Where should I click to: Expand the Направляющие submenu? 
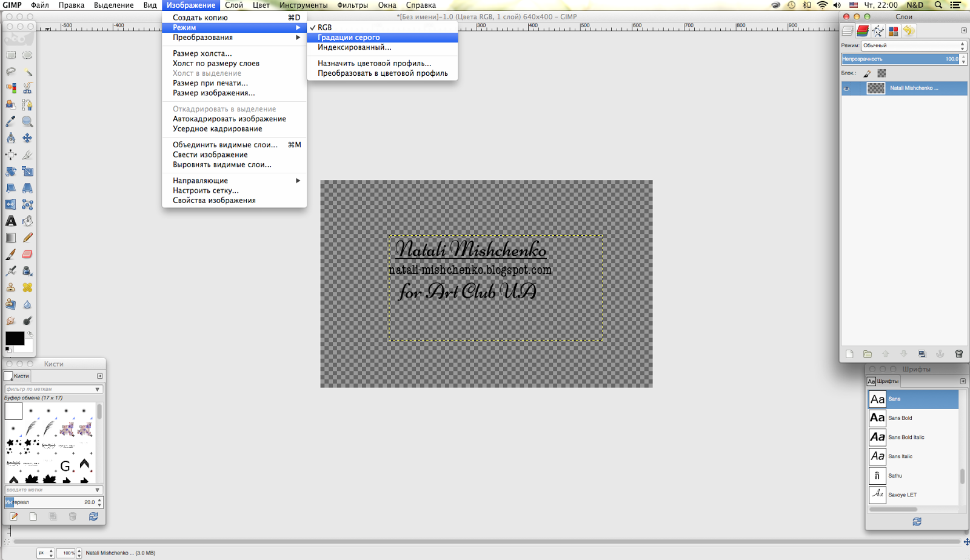pos(234,181)
